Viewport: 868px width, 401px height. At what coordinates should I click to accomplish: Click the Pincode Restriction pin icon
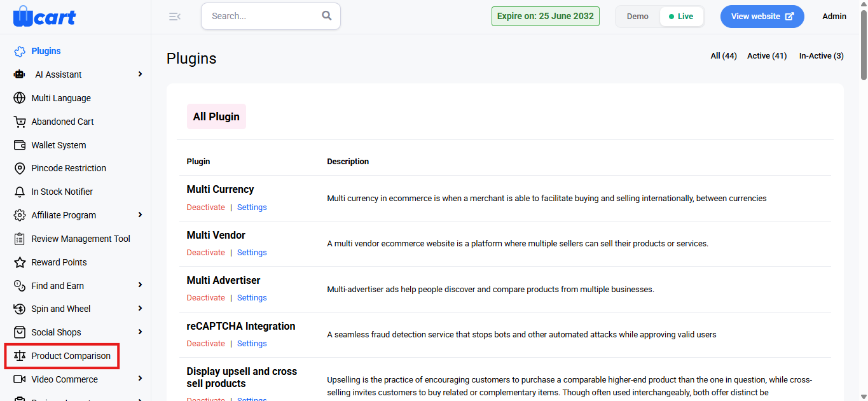tap(20, 168)
